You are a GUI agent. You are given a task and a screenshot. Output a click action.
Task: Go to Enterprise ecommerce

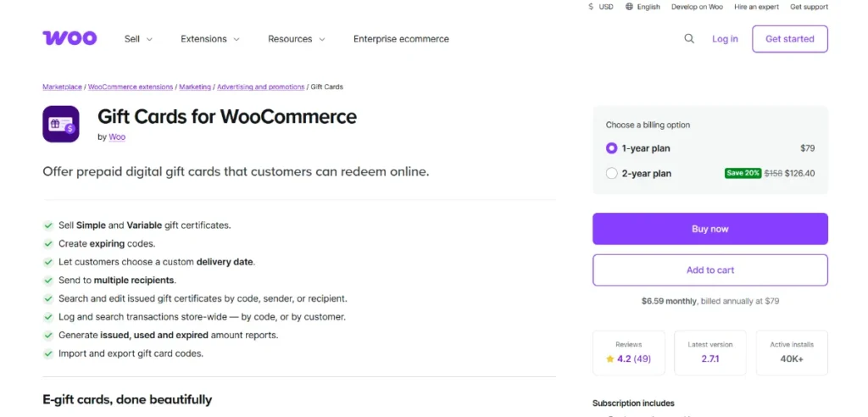401,39
